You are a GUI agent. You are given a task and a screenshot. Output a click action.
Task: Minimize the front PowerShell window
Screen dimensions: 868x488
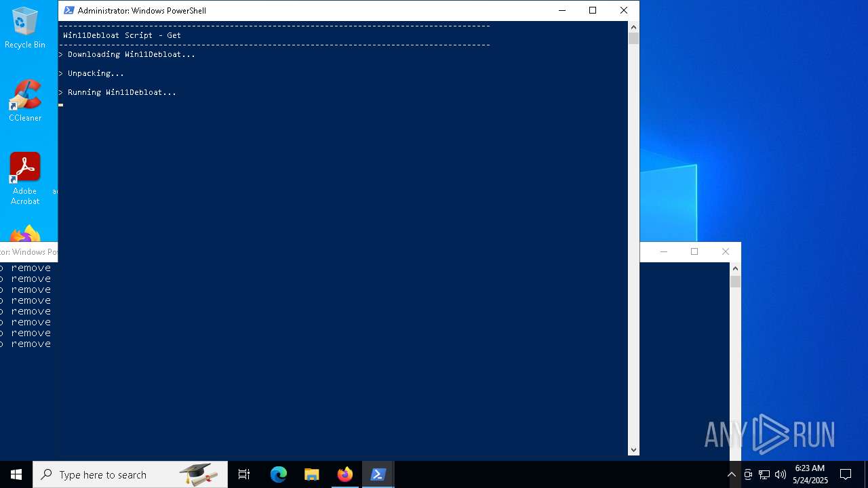(562, 10)
